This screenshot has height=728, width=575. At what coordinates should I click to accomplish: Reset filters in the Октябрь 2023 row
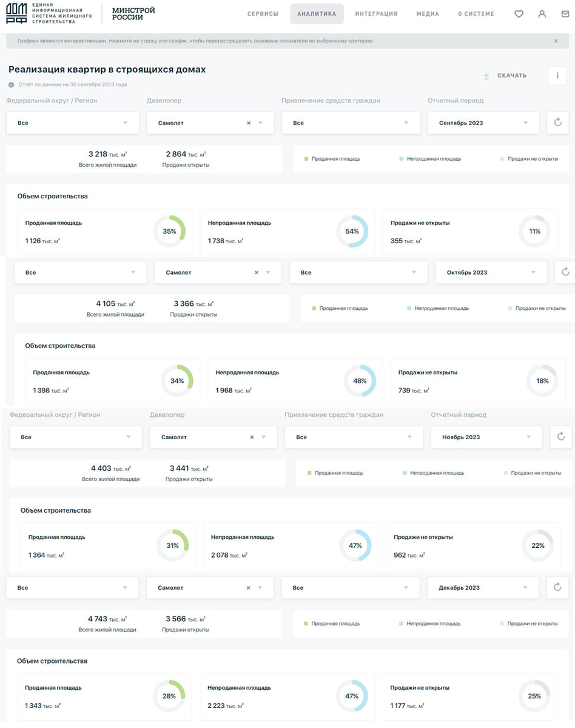565,272
